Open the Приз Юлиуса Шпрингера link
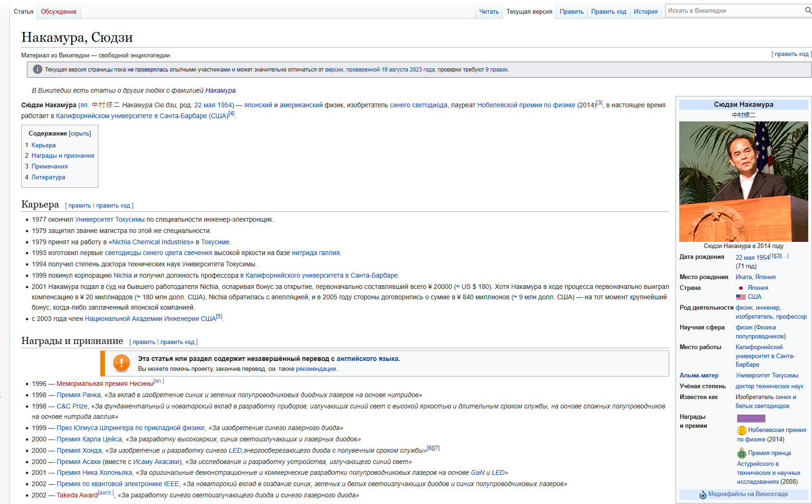Viewport: 812px width, 504px height. click(131, 428)
